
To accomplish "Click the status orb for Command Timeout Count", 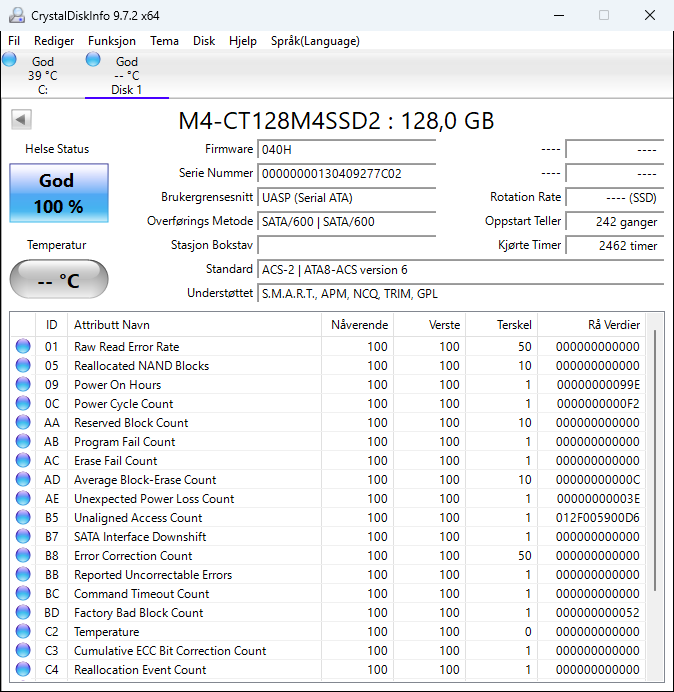I will [23, 593].
